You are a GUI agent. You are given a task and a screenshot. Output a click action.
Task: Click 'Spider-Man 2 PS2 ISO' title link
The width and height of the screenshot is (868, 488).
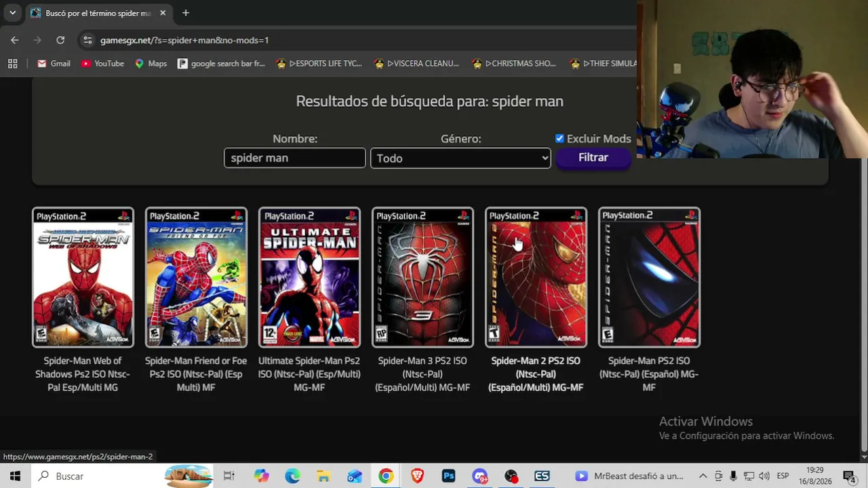pos(536,374)
